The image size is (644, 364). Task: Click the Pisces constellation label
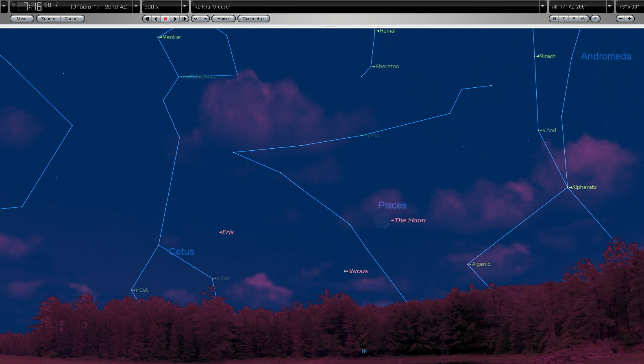[x=392, y=205]
